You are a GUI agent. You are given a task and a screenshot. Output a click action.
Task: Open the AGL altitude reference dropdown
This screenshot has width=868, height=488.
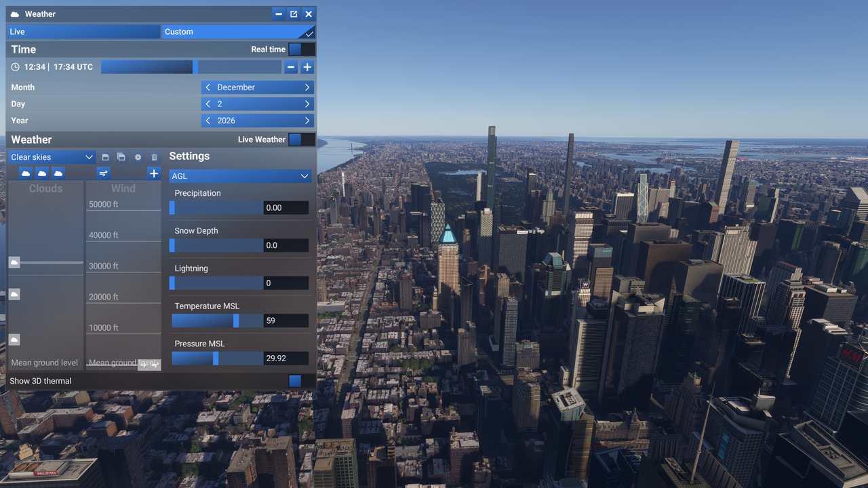click(x=240, y=176)
